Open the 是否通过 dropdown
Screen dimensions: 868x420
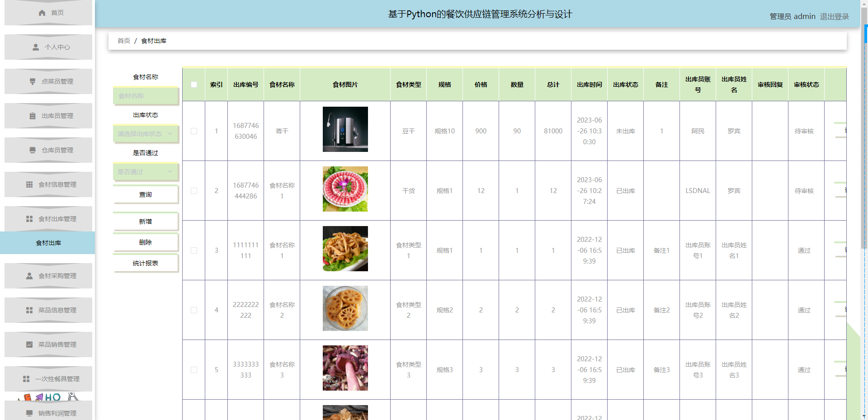146,172
